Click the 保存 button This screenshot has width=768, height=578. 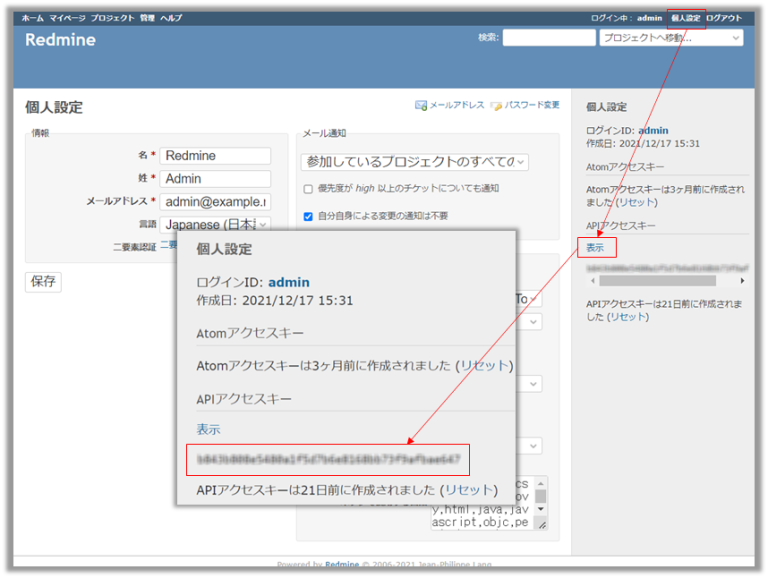(x=43, y=281)
